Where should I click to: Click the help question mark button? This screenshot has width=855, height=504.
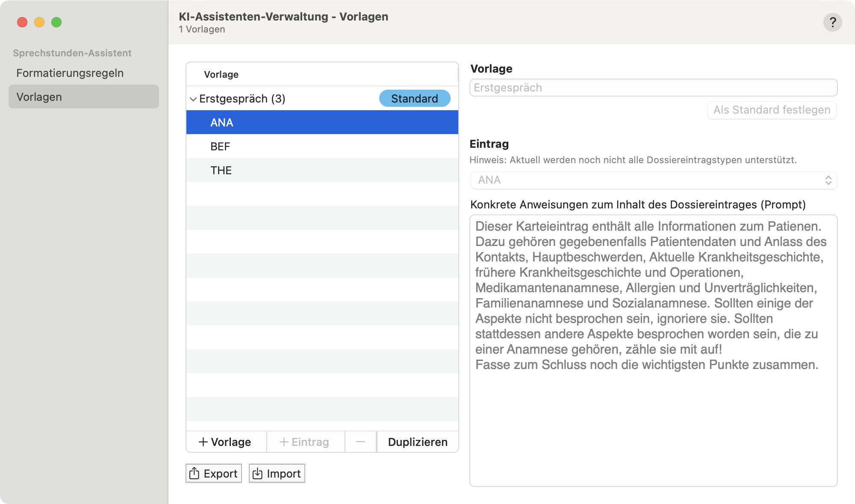tap(832, 22)
